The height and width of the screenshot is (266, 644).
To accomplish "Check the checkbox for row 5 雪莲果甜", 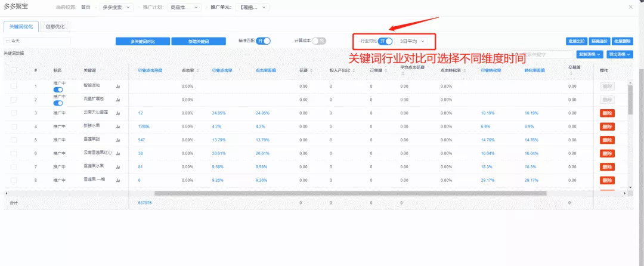I will click(14, 140).
